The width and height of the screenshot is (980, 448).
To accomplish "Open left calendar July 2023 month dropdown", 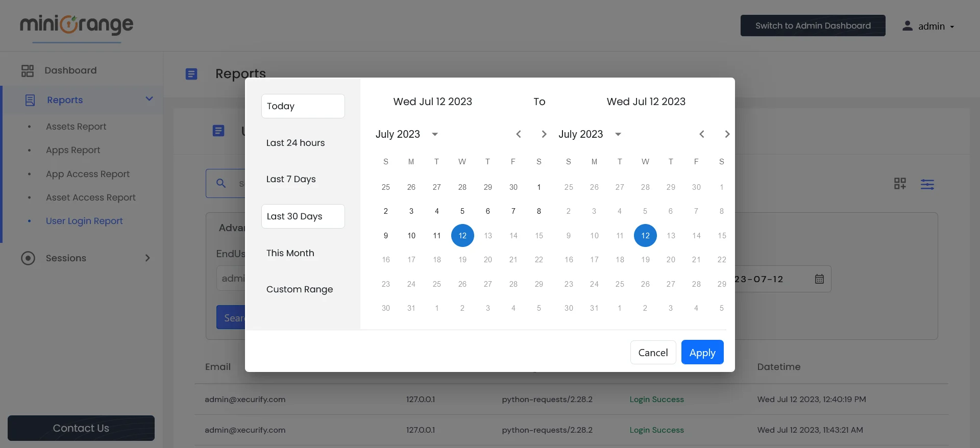I will [x=407, y=134].
